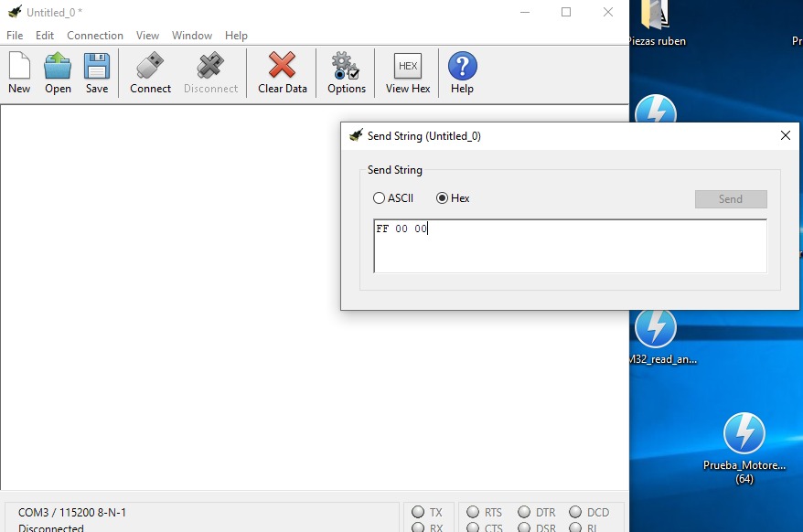Close the Send String dialog
The image size is (803, 532).
click(785, 135)
